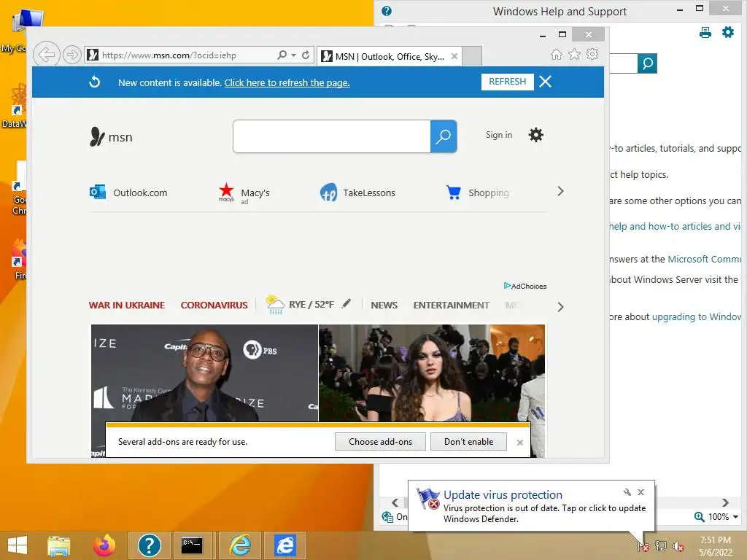Open the TakeLessons shortcut
The image size is (747, 560).
coord(357,192)
